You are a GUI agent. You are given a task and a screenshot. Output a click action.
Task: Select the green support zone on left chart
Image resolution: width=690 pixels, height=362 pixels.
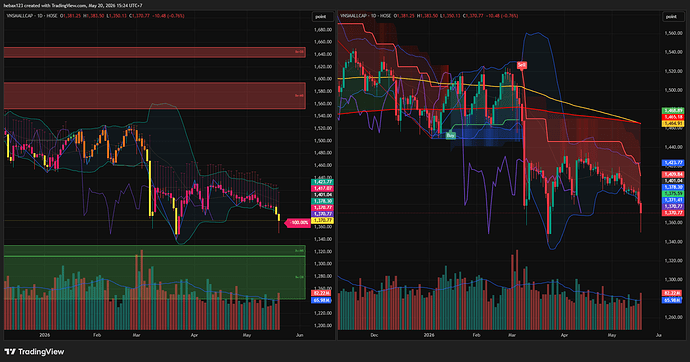(154, 273)
